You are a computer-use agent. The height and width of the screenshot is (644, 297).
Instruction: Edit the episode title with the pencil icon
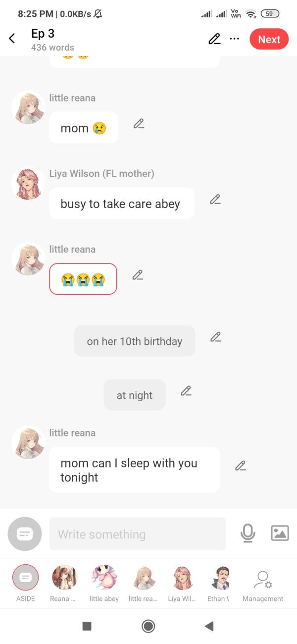pos(214,39)
